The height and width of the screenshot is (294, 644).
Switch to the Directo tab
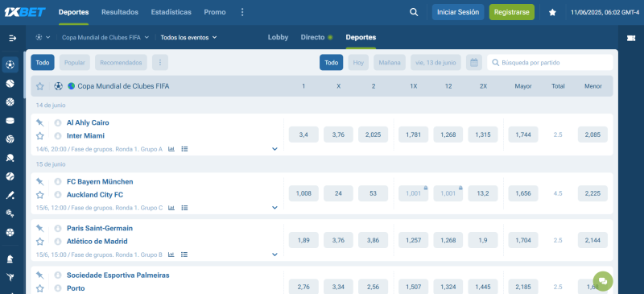316,37
